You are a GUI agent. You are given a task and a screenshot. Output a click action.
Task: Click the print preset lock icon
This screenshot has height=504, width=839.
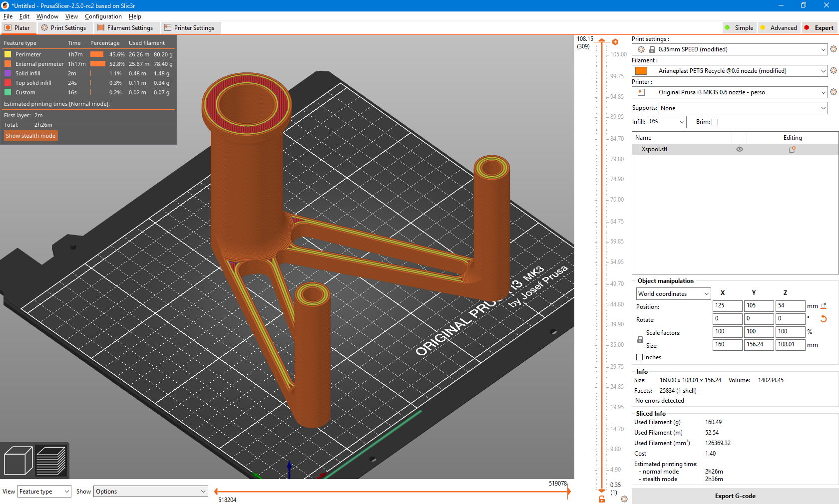[652, 49]
